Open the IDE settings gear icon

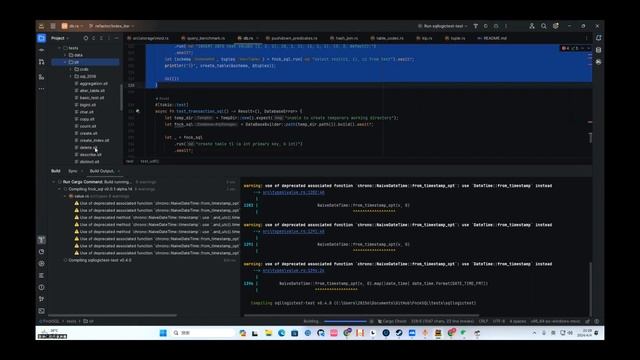tap(556, 26)
